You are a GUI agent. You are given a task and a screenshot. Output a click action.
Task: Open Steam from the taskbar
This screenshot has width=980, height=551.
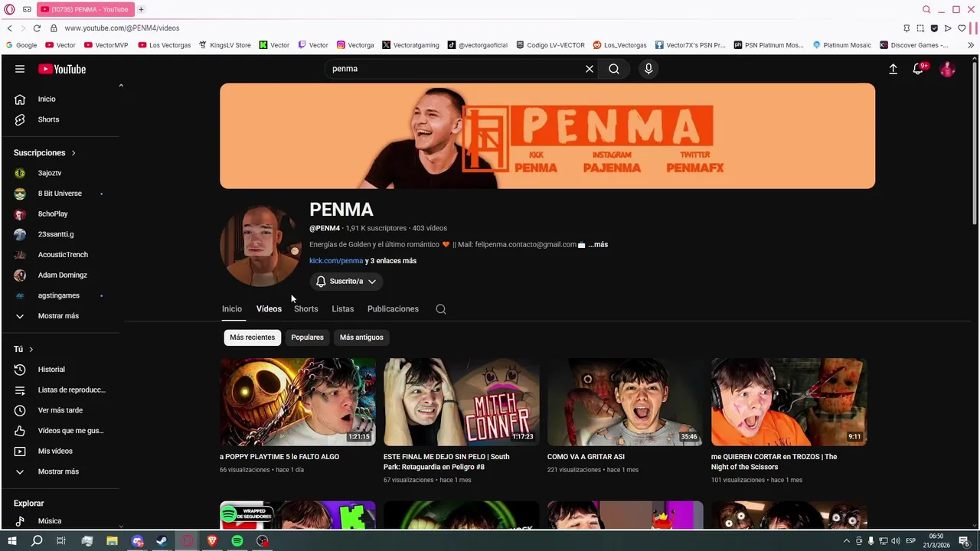(162, 541)
